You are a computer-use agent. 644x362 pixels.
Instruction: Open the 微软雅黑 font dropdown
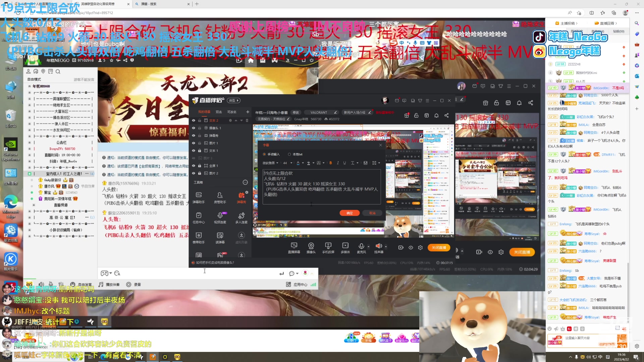click(270, 163)
